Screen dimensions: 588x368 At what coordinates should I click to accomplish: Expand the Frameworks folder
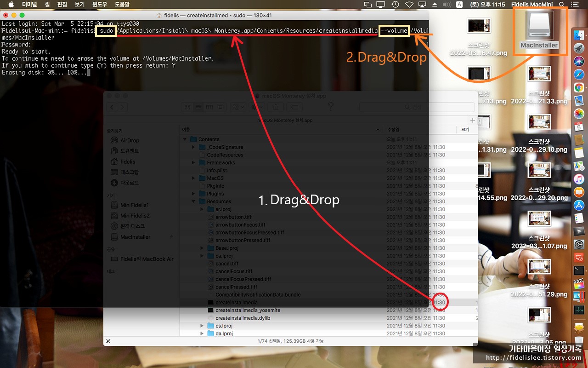click(x=193, y=163)
